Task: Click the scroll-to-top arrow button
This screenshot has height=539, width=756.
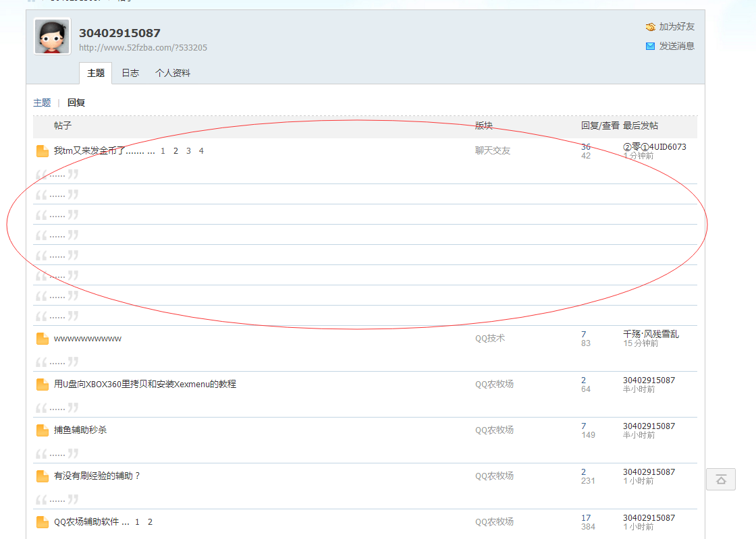Action: click(x=721, y=479)
